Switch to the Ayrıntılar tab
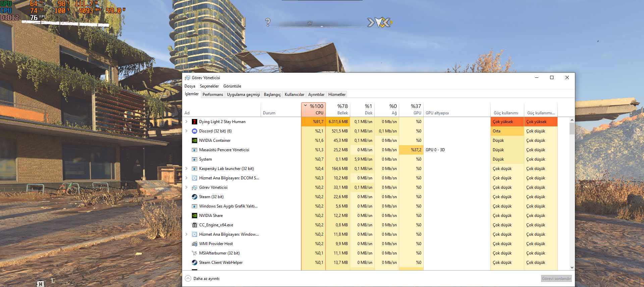 (x=316, y=95)
